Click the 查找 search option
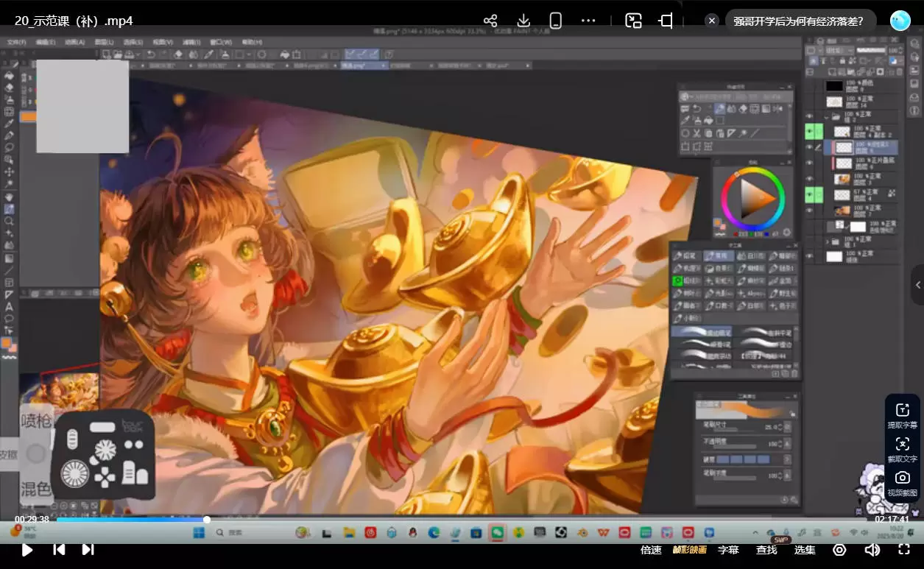 (766, 550)
